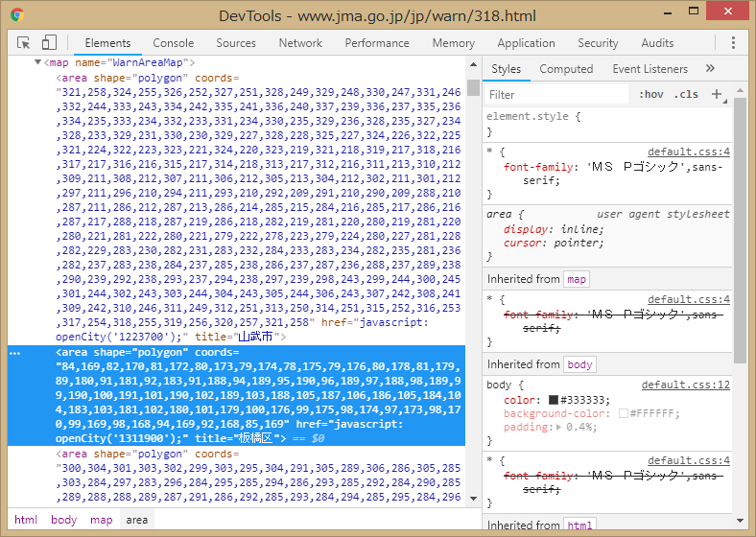Show more Styles pane tabs with the chevron
Viewport: 756px width, 537px height.
click(x=710, y=69)
